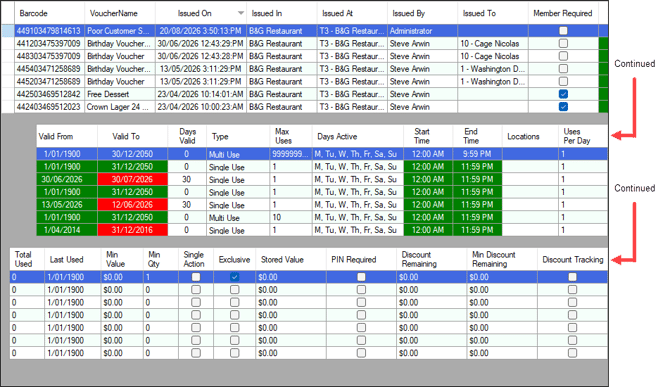This screenshot has width=670, height=387.
Task: Click the 13/05/2026 Valid From cell
Action: point(67,205)
